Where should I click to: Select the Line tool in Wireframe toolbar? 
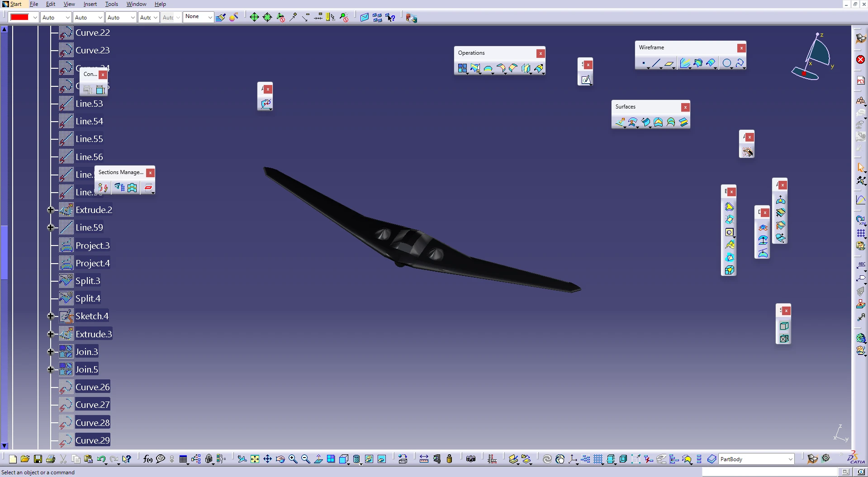(x=656, y=63)
